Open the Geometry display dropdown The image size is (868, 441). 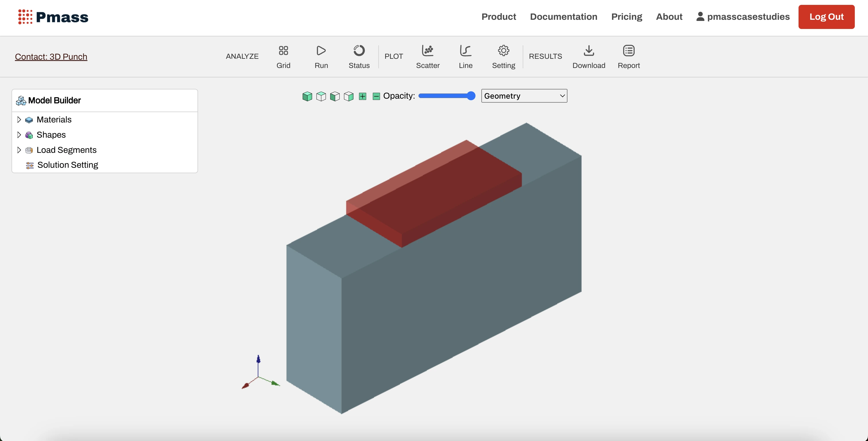tap(524, 96)
